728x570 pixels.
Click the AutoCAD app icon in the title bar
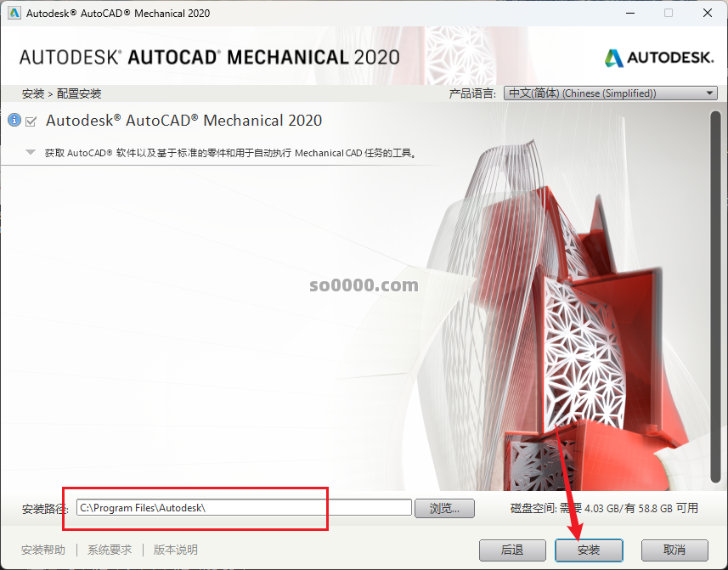click(x=14, y=14)
